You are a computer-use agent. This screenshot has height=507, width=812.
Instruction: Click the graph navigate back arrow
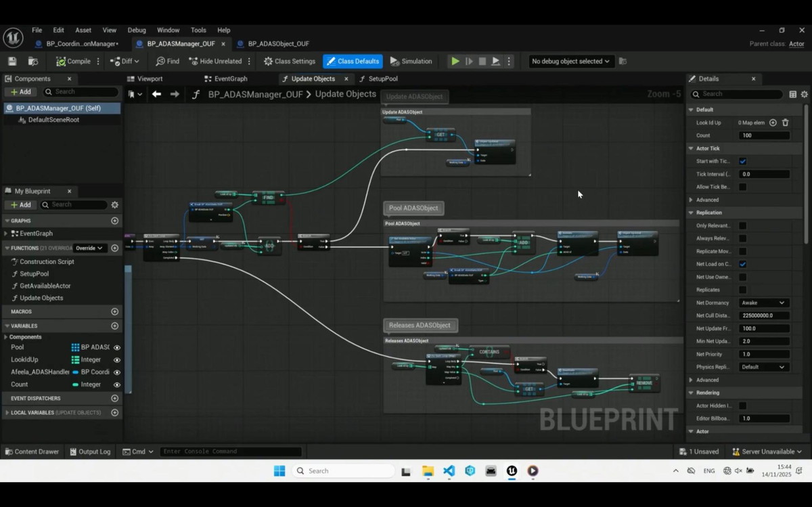pyautogui.click(x=156, y=94)
